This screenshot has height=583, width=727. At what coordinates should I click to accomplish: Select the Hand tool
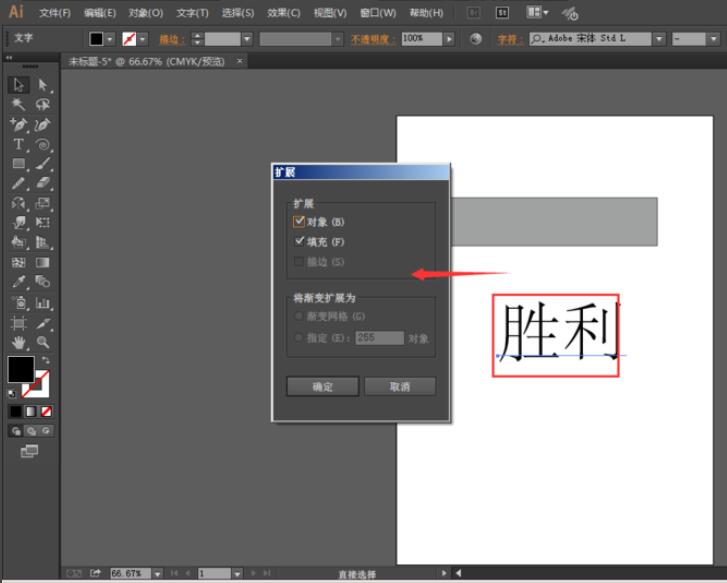(19, 343)
